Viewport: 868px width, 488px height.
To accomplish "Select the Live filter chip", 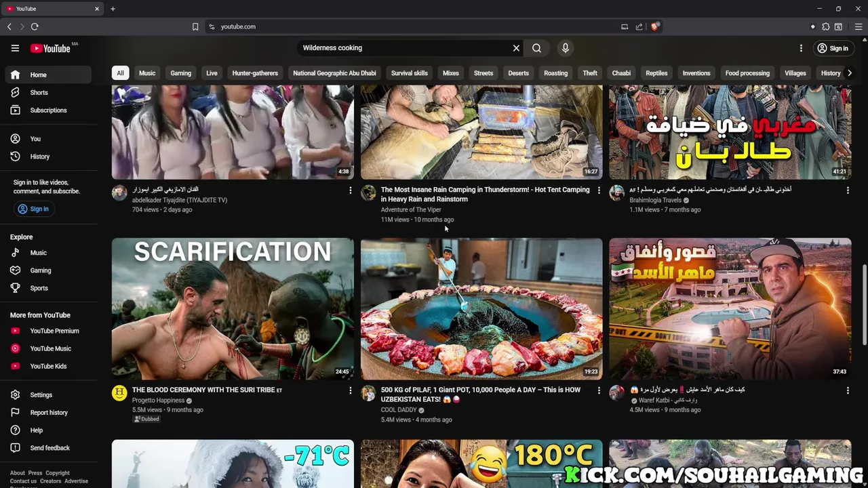I will pos(212,73).
